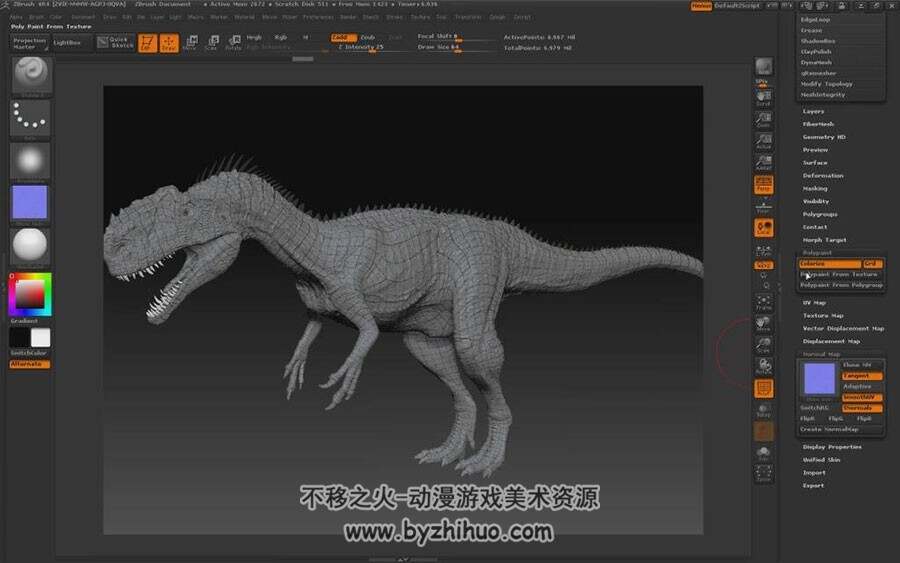This screenshot has height=563, width=900.
Task: Expand the UV Map subpalette
Action: pos(814,303)
